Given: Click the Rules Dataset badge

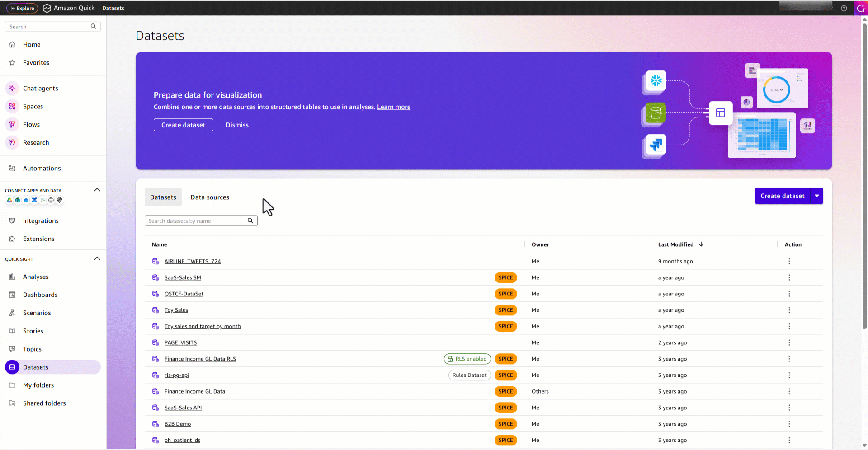Looking at the screenshot, I should click(x=470, y=375).
